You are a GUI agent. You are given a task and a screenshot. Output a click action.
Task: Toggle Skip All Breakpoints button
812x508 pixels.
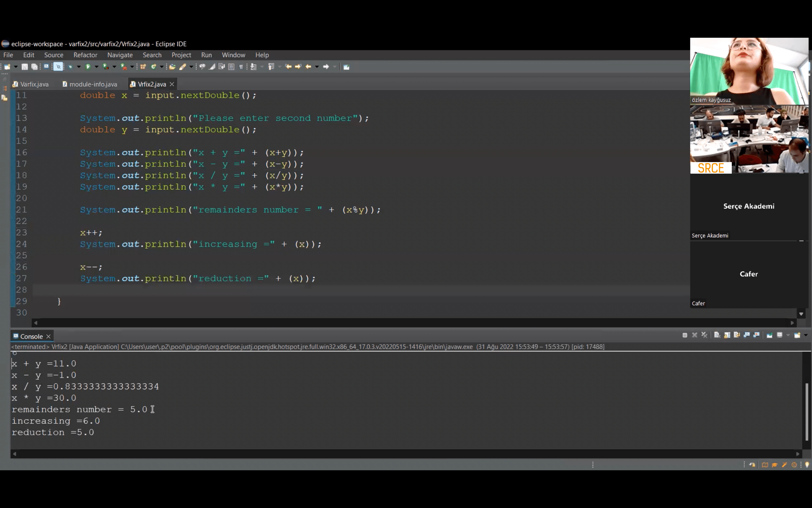(58, 67)
